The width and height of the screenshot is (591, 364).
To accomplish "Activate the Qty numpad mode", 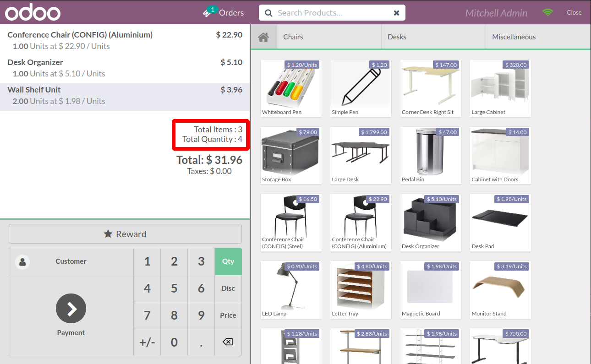I will click(228, 261).
